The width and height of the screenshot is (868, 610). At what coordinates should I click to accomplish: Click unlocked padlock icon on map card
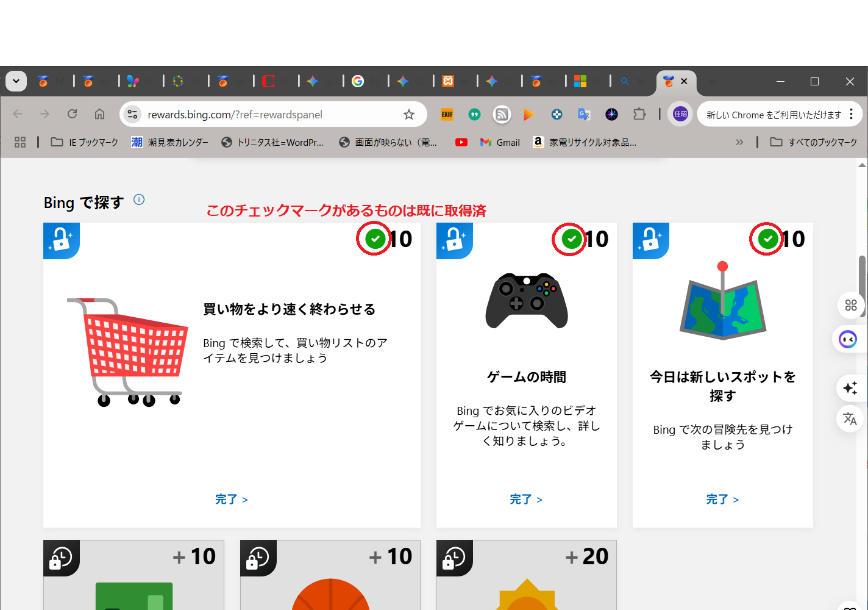[651, 240]
